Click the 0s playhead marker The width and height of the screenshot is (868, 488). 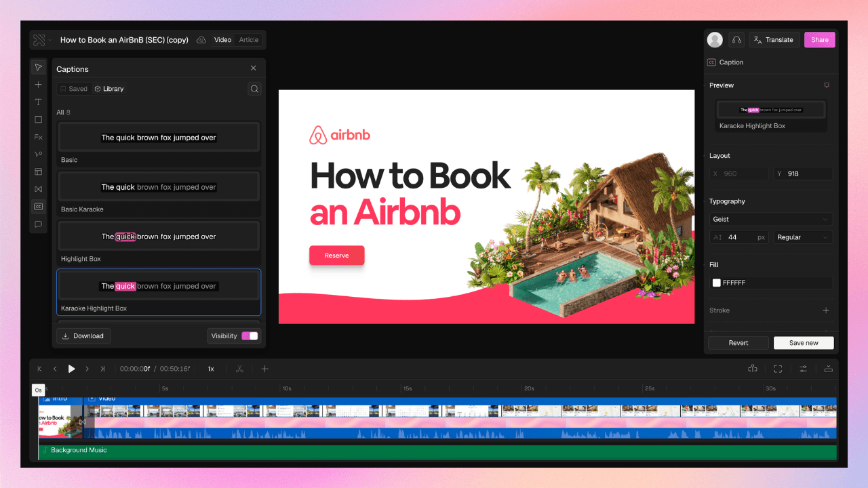(x=39, y=390)
